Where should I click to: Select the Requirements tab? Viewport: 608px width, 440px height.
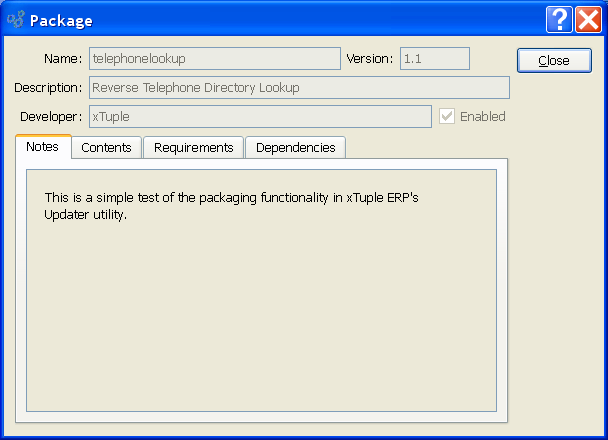pyautogui.click(x=193, y=148)
